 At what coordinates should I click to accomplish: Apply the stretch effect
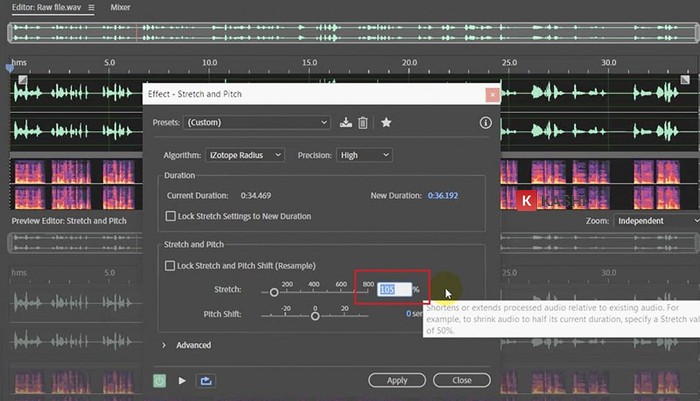[397, 380]
